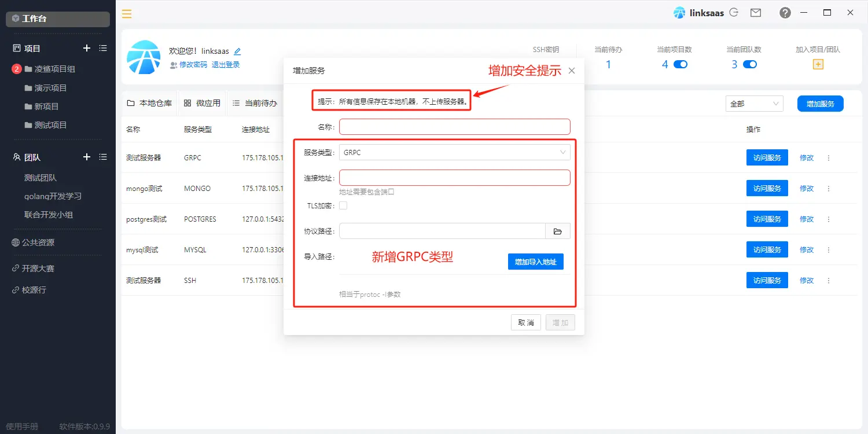Click 访问服务 for mongo测试 row
Image resolution: width=868 pixels, height=434 pixels.
tap(767, 188)
